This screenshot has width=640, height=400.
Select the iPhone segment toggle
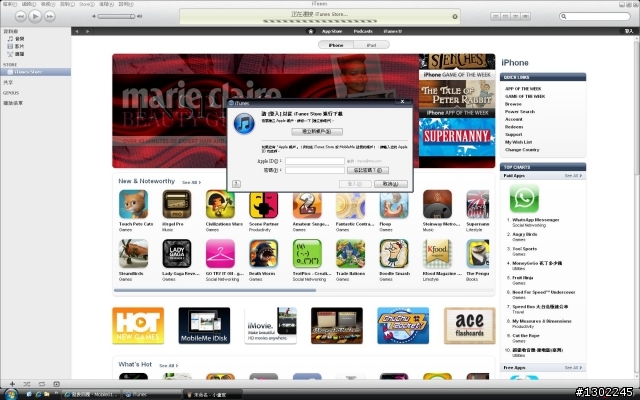click(x=336, y=45)
